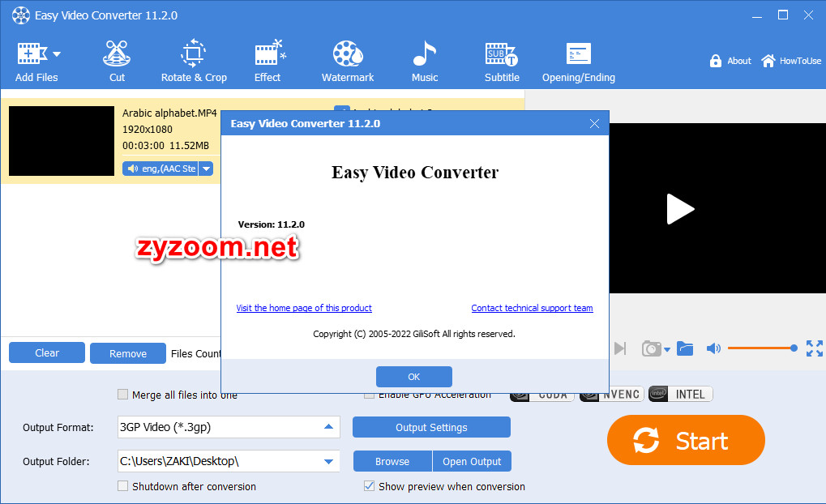Image resolution: width=826 pixels, height=504 pixels.
Task: Click the Arabic alphabet.MP4 file name
Action: [x=169, y=113]
